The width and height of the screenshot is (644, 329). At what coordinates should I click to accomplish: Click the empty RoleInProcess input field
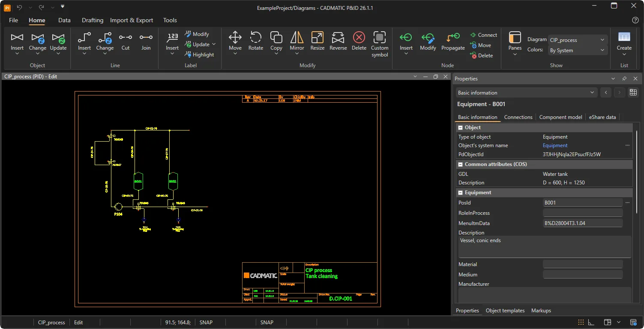click(x=583, y=213)
